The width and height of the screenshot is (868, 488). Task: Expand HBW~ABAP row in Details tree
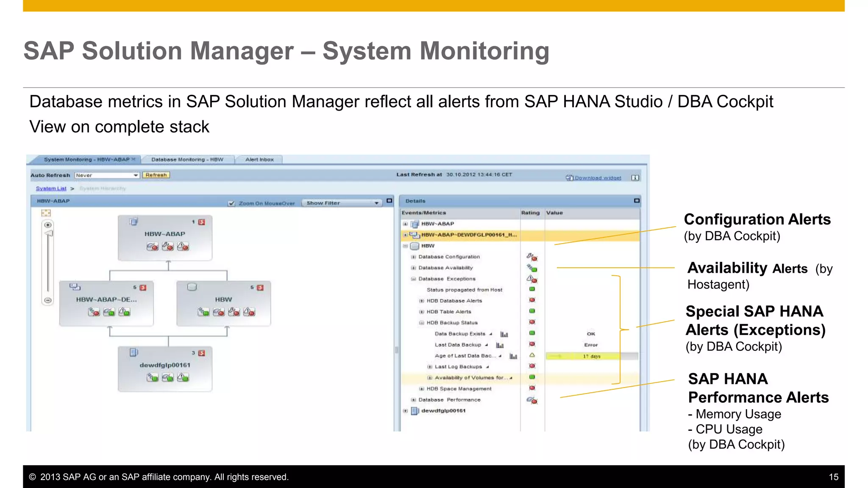pos(405,224)
